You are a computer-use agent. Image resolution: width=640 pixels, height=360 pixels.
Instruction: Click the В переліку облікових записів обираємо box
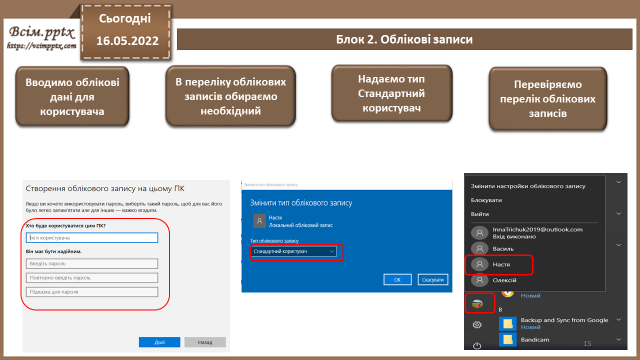tap(231, 96)
